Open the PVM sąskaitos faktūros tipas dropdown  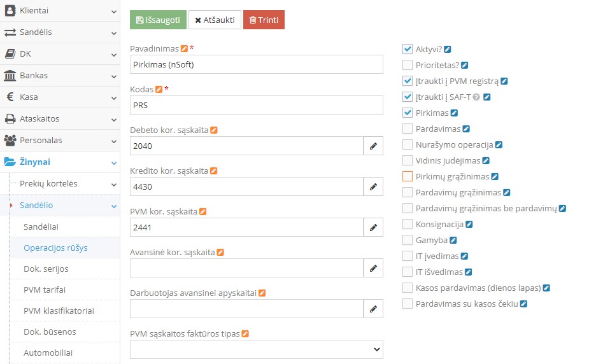tap(256, 349)
